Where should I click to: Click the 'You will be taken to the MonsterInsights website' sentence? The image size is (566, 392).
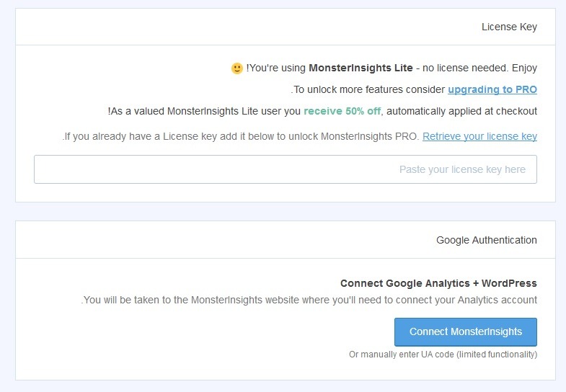point(309,300)
